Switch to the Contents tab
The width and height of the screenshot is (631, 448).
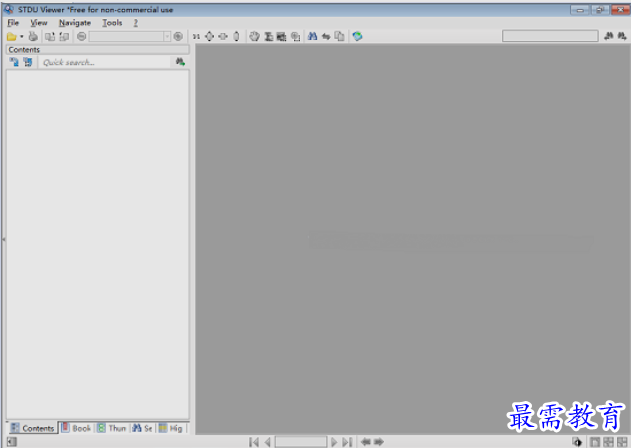coord(32,428)
